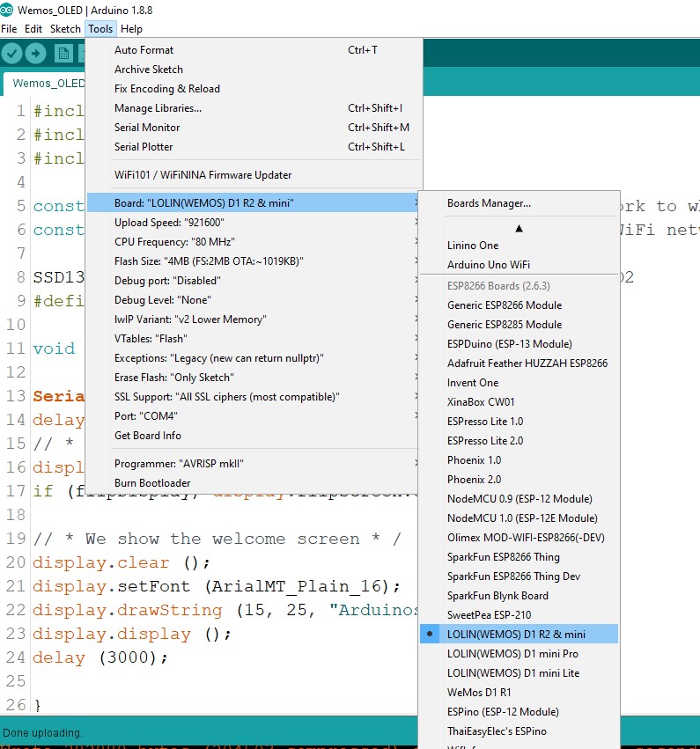Open the Help menu
The width and height of the screenshot is (700, 749).
coord(131,29)
